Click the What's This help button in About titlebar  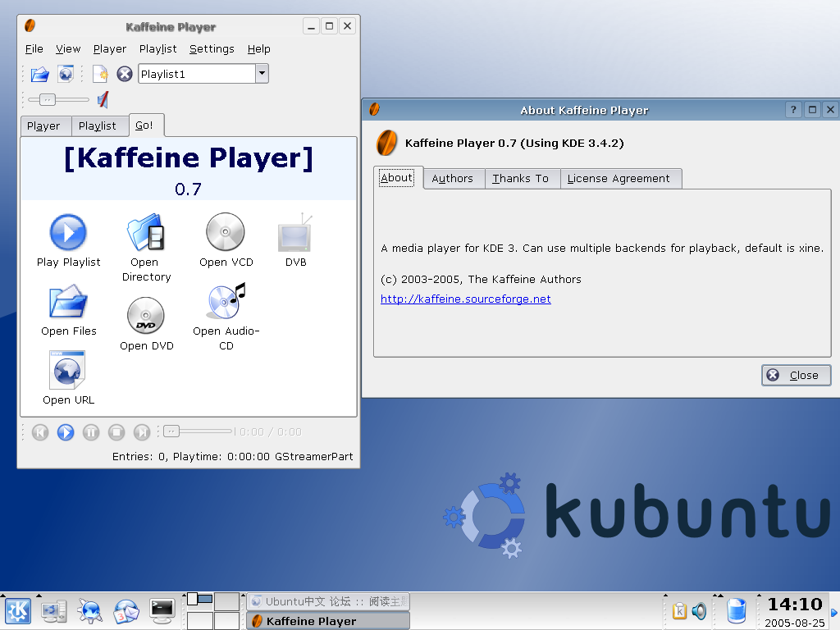793,110
